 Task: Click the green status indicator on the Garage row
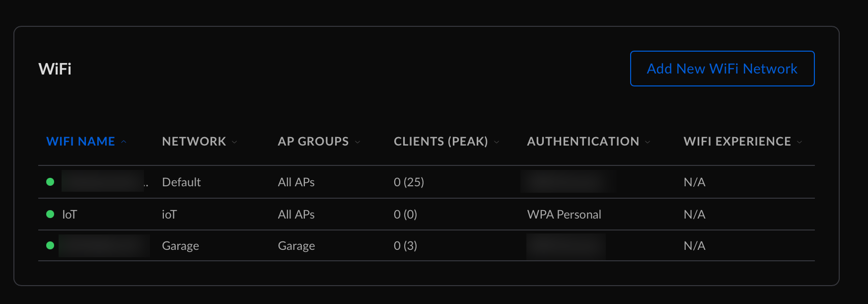pyautogui.click(x=51, y=245)
